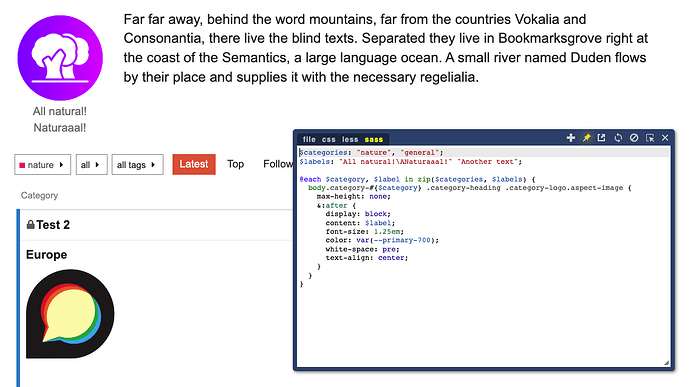
Task: Open the all tags dropdown
Action: pos(137,165)
